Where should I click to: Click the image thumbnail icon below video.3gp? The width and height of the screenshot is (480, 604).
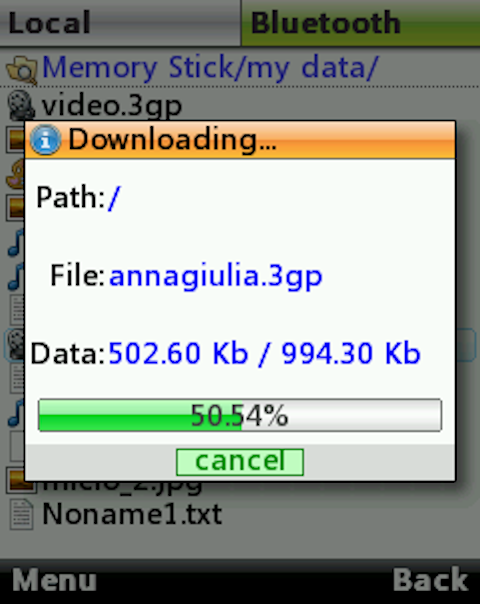point(15,139)
